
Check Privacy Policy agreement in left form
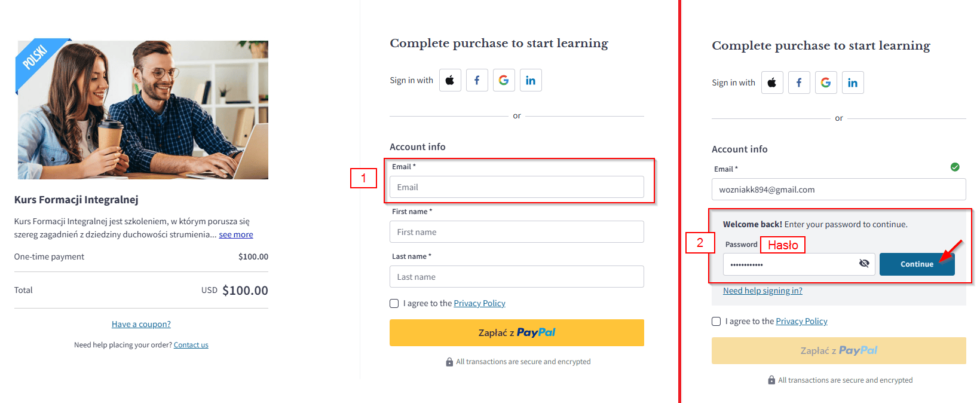point(394,304)
